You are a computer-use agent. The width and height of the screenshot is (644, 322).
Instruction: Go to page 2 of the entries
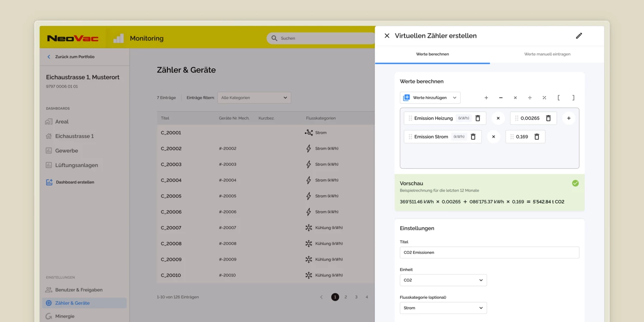[346, 297]
